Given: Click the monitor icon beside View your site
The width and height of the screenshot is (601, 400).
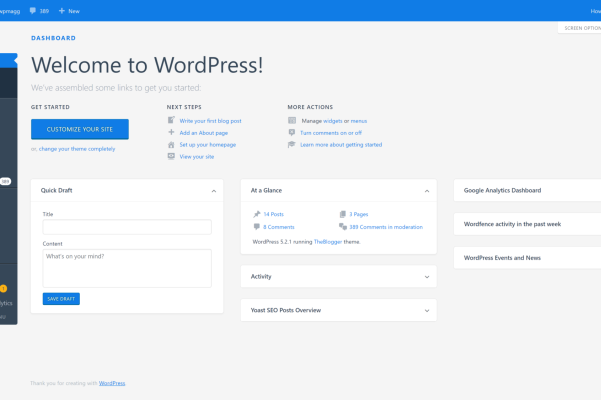Looking at the screenshot, I should tap(171, 156).
